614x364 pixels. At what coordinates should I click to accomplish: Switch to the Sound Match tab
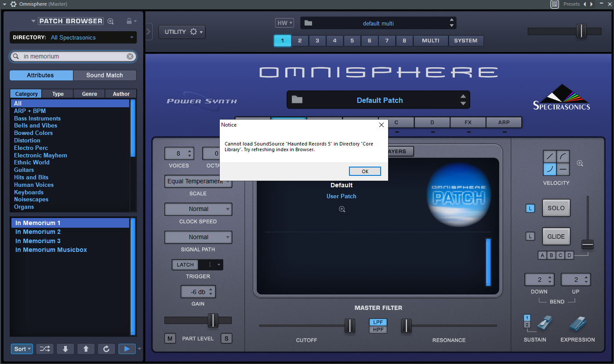[105, 75]
